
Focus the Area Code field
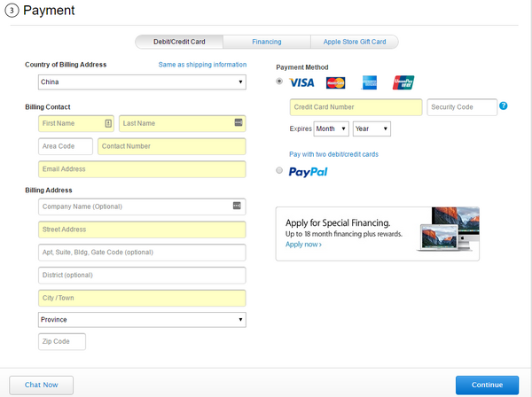tap(66, 146)
